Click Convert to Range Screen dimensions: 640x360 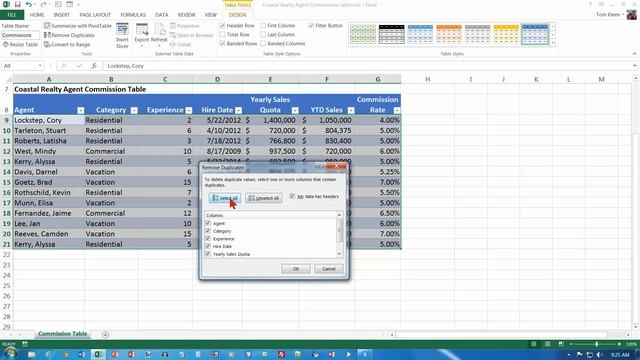[x=67, y=44]
